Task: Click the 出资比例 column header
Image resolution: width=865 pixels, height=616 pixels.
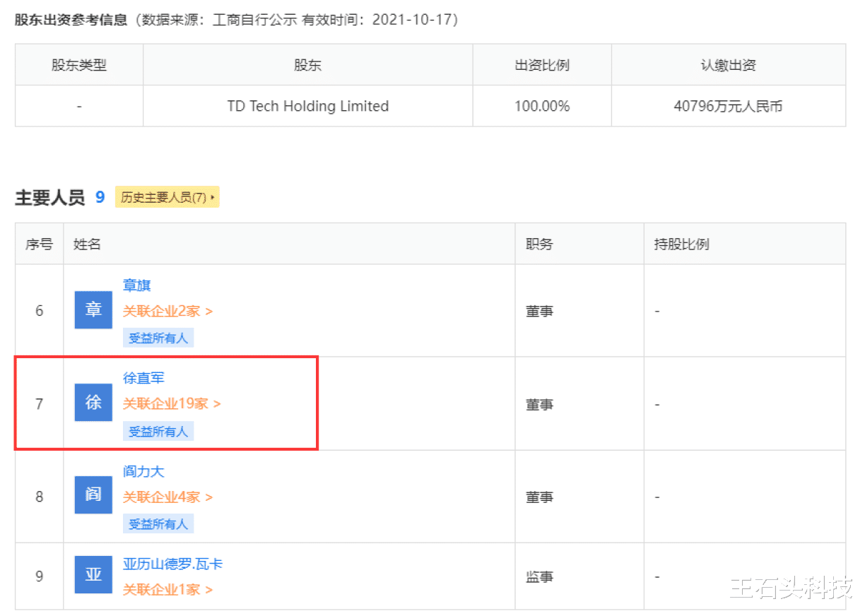Action: (x=541, y=64)
